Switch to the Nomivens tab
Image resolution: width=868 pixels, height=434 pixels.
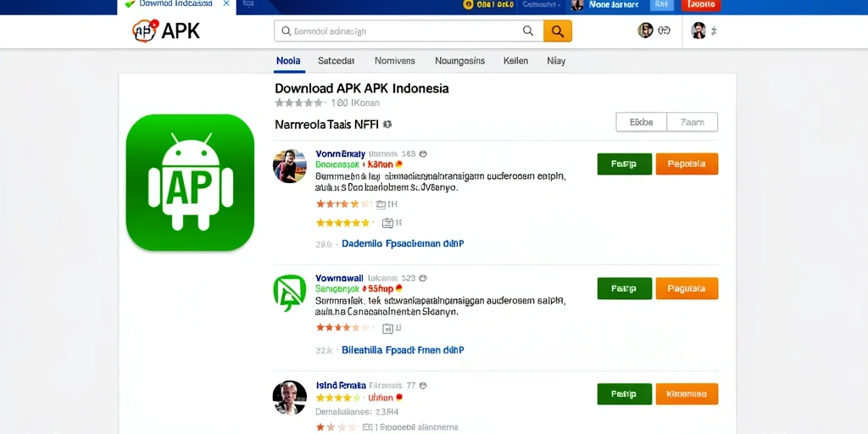tap(395, 61)
